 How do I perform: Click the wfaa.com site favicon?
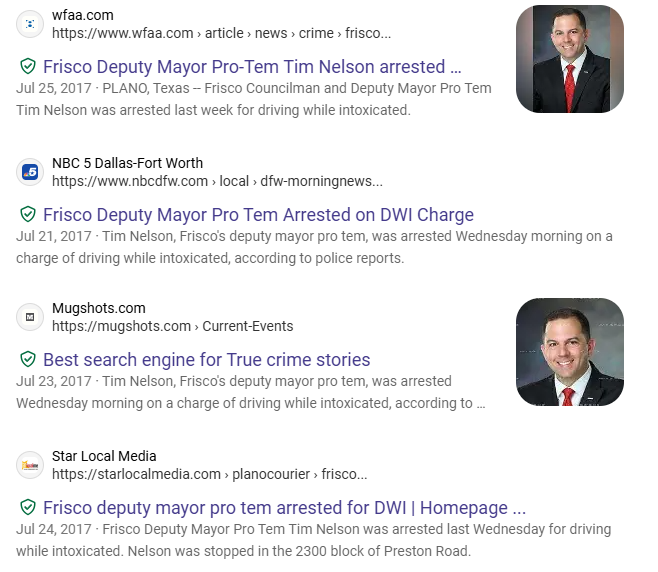pos(30,24)
